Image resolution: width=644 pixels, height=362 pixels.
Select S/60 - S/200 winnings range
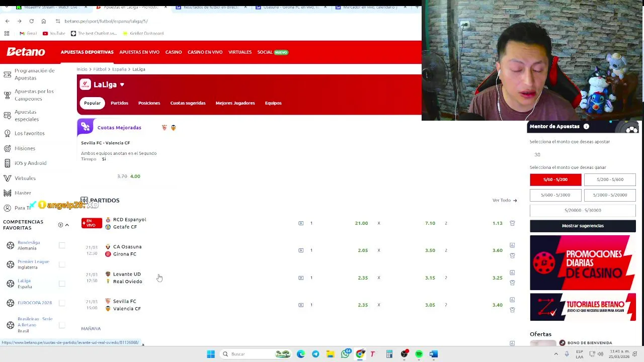(555, 179)
